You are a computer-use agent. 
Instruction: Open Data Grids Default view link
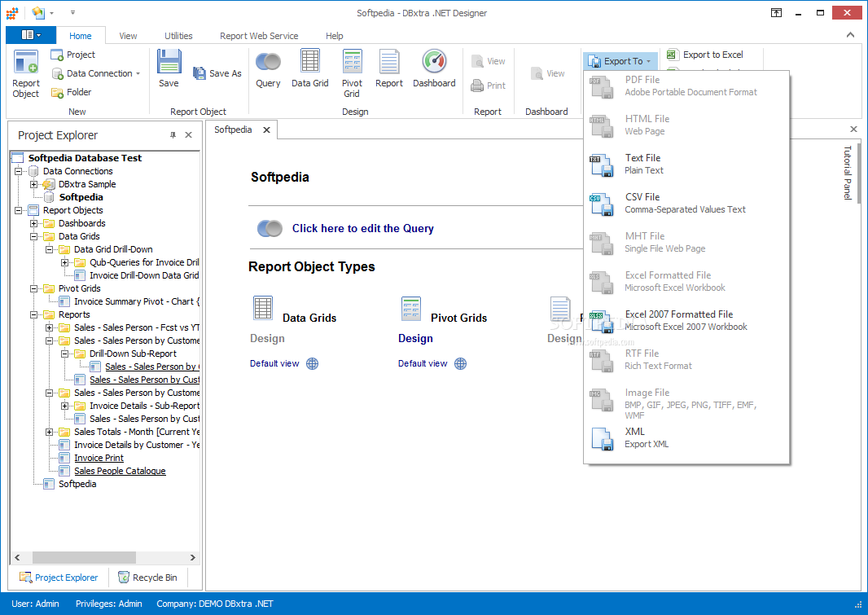pos(274,363)
